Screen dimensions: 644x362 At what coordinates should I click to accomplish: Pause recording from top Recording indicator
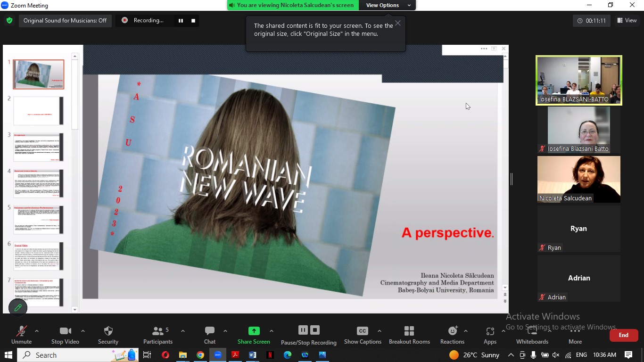pyautogui.click(x=181, y=20)
